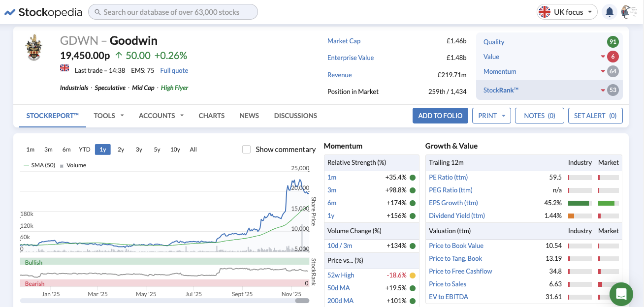Click the High Flyer classification label
The height and width of the screenshot is (307, 644).
tap(175, 88)
